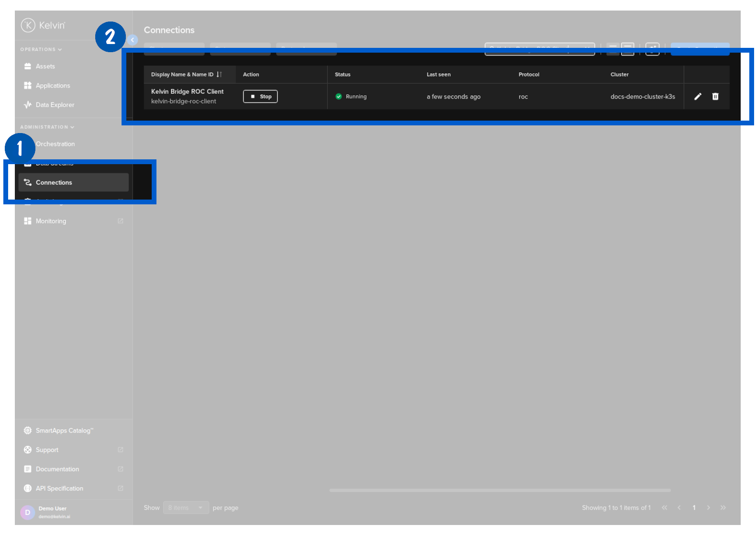Click the trash delete icon in the connection row
Screen dimensions: 756x536
pyautogui.click(x=715, y=97)
